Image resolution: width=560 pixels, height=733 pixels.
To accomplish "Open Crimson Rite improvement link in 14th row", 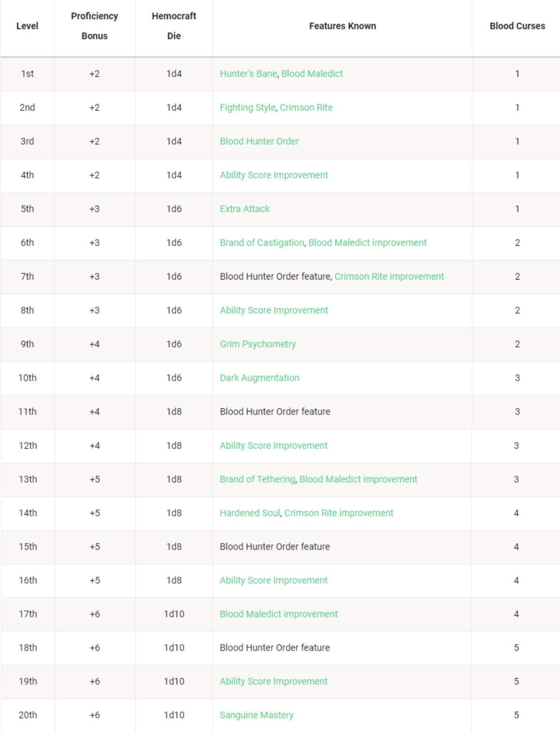I will (x=339, y=513).
